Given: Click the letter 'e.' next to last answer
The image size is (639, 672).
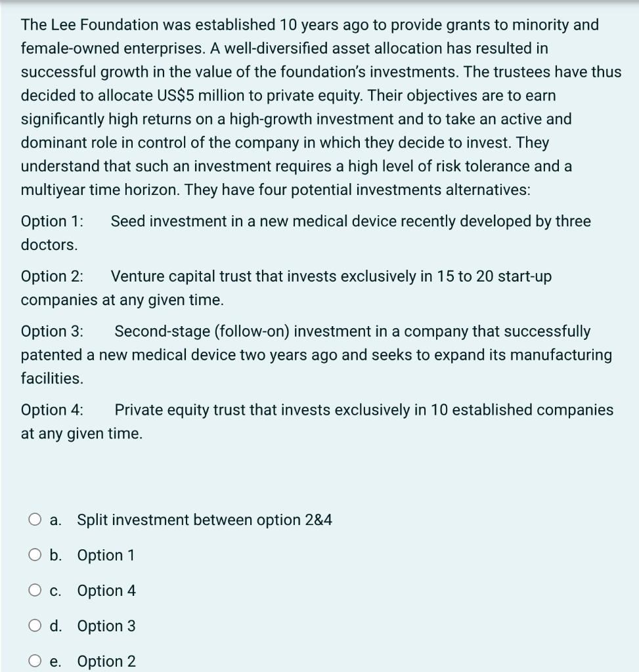Looking at the screenshot, I should [x=56, y=661].
